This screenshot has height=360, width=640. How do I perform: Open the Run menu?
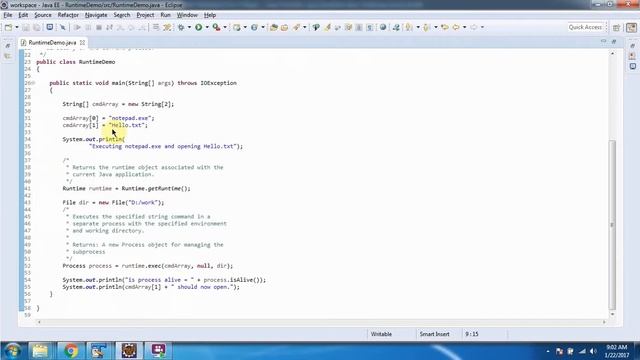(166, 15)
